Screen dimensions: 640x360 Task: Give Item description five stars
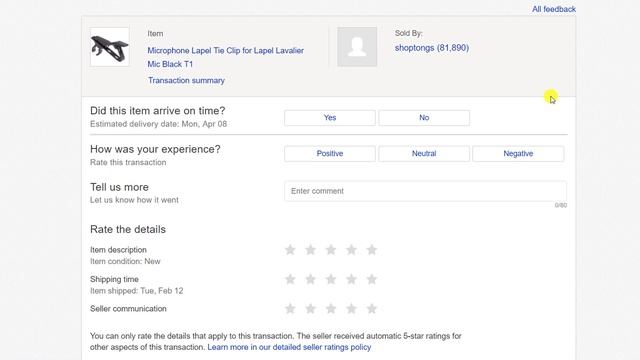coord(372,249)
